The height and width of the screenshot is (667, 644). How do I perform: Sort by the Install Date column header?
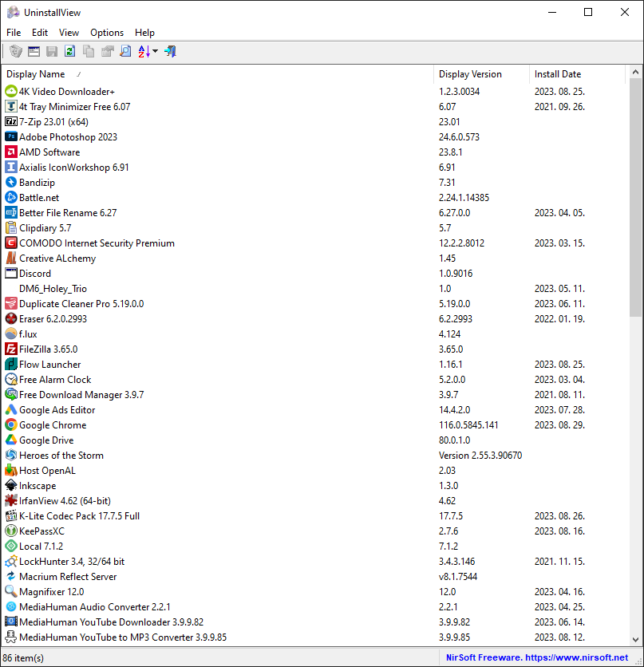(578, 74)
